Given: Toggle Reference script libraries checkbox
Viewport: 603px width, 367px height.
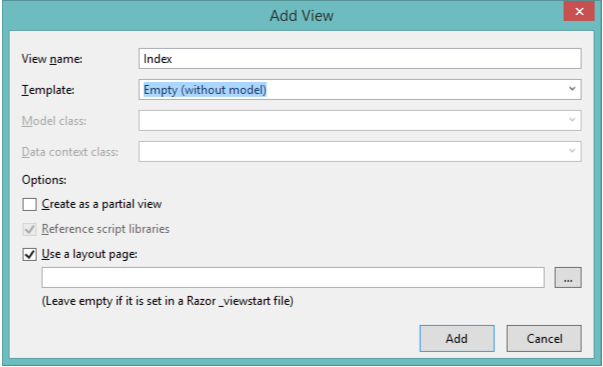Looking at the screenshot, I should point(30,229).
